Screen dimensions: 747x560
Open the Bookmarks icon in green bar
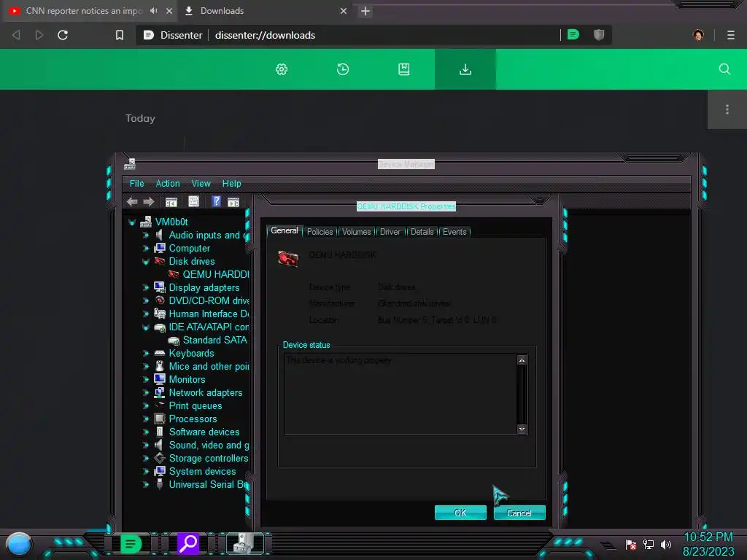tap(404, 69)
